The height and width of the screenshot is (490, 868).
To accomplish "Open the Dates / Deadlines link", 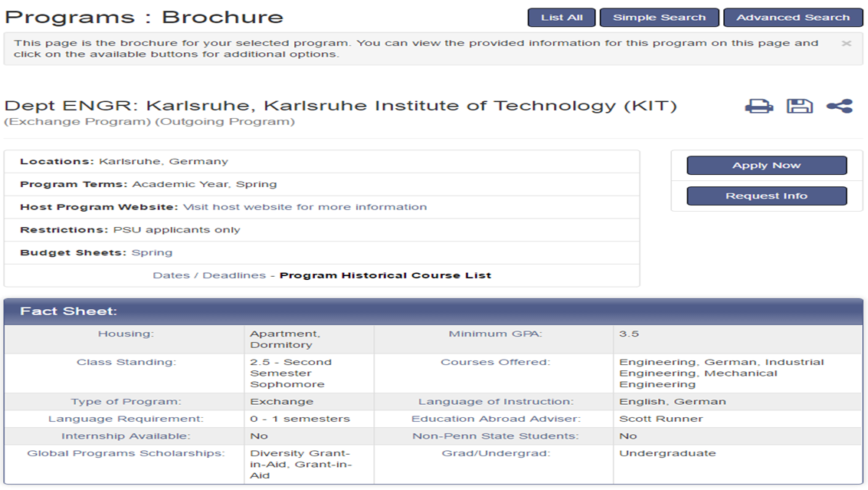I will (x=209, y=275).
